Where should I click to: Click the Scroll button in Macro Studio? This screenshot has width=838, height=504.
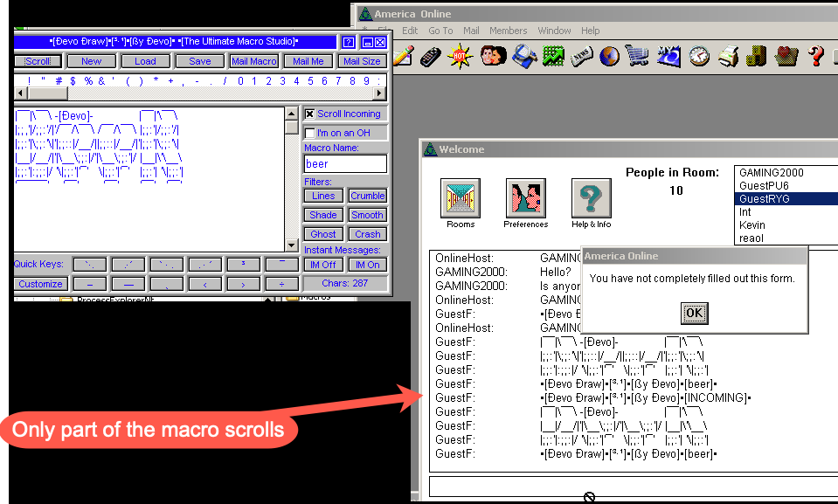click(x=38, y=61)
